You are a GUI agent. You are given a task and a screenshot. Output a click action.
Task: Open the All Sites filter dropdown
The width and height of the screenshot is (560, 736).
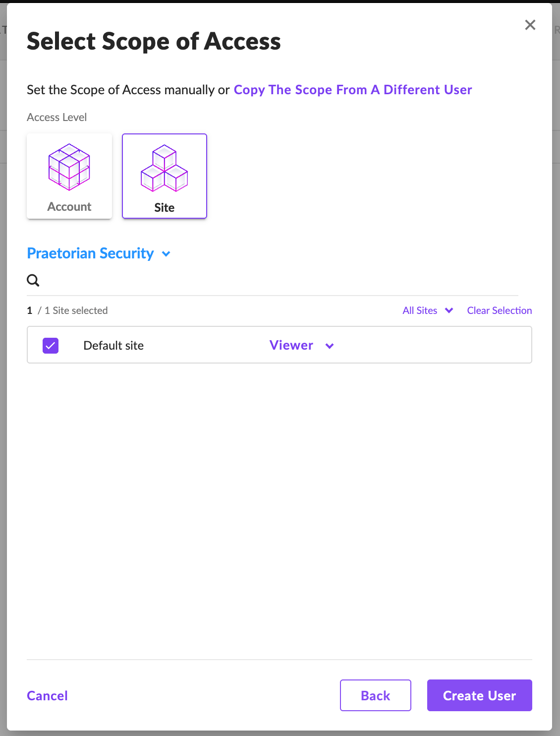428,310
